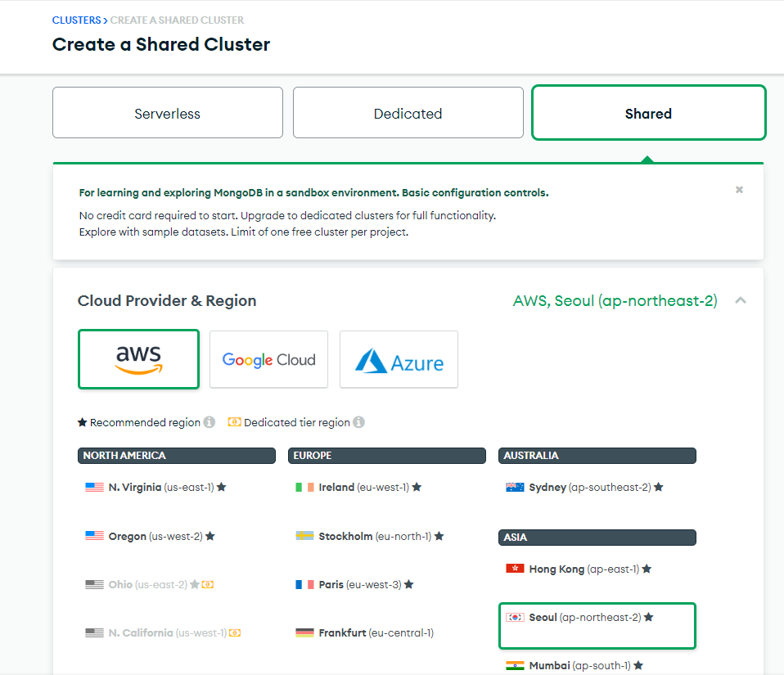Open Recommended region info tooltip icon
Screen dimensions: 784x675
point(210,422)
